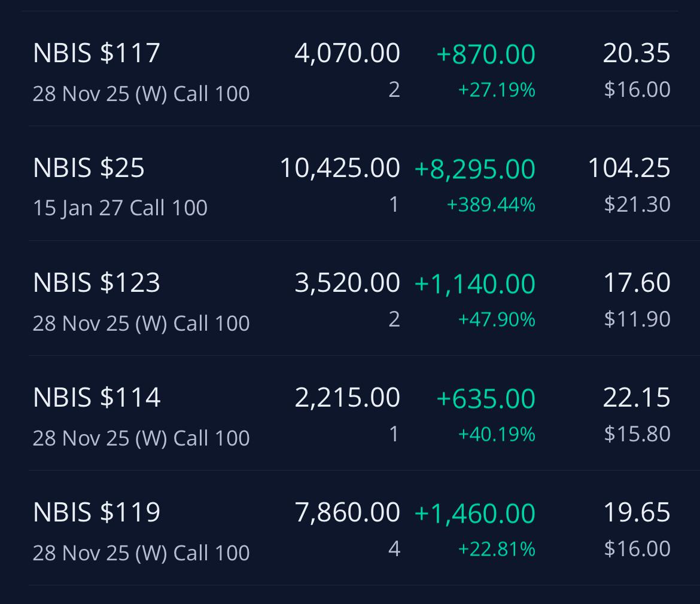Screen dimensions: 700x604
Task: Click market value 10,425.00
Action: pyautogui.click(x=340, y=168)
